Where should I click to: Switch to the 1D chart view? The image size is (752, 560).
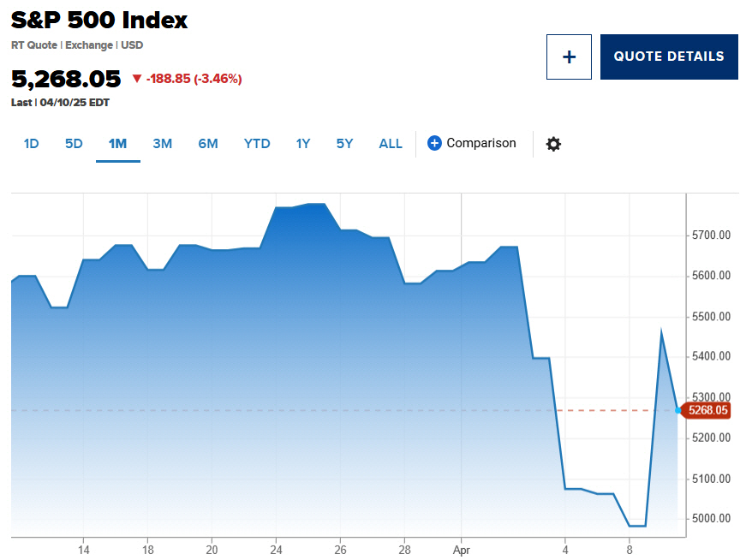(31, 144)
